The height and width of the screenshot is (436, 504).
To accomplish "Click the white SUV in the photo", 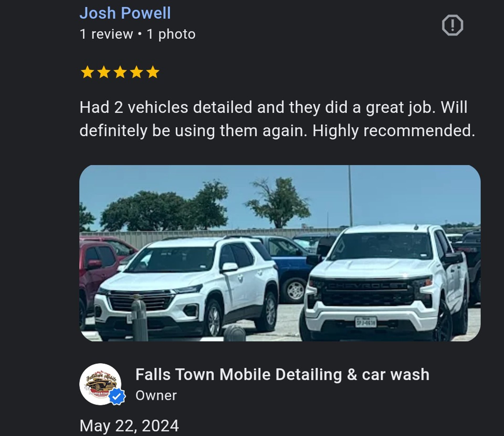I will click(186, 286).
